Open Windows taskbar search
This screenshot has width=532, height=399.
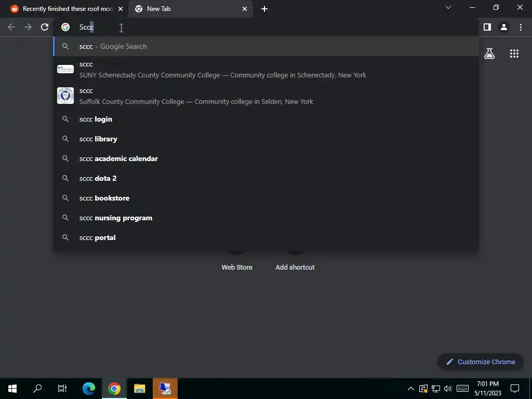(x=37, y=389)
